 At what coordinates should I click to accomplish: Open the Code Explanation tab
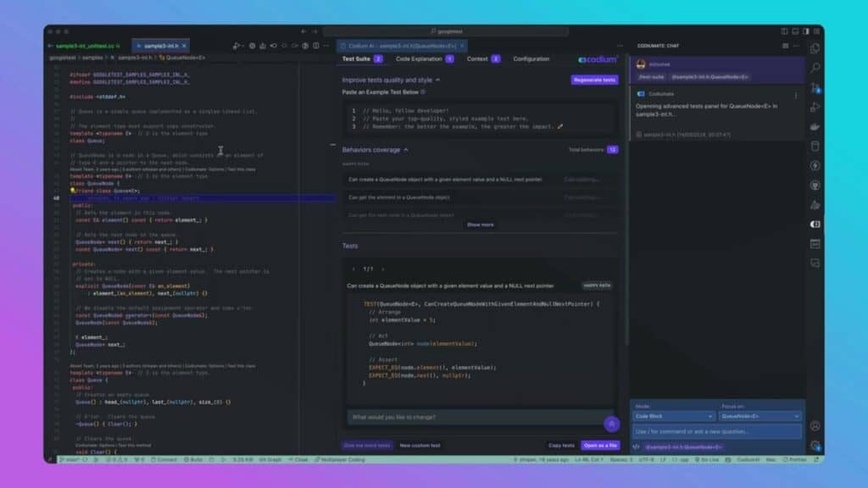(x=425, y=58)
